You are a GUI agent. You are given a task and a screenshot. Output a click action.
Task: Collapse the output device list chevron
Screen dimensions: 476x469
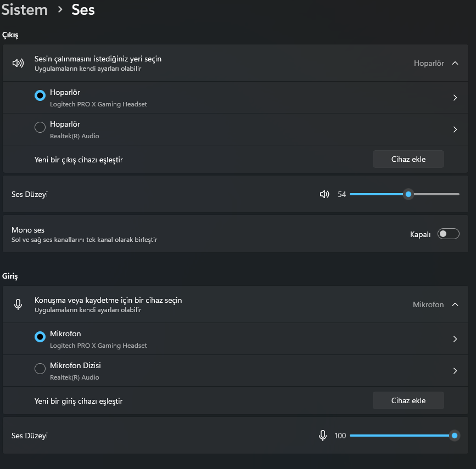[x=455, y=63]
